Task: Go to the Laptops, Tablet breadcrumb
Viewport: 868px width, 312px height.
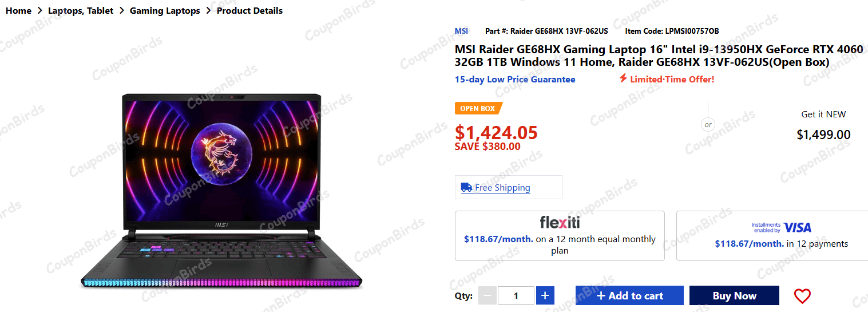Action: tap(81, 10)
